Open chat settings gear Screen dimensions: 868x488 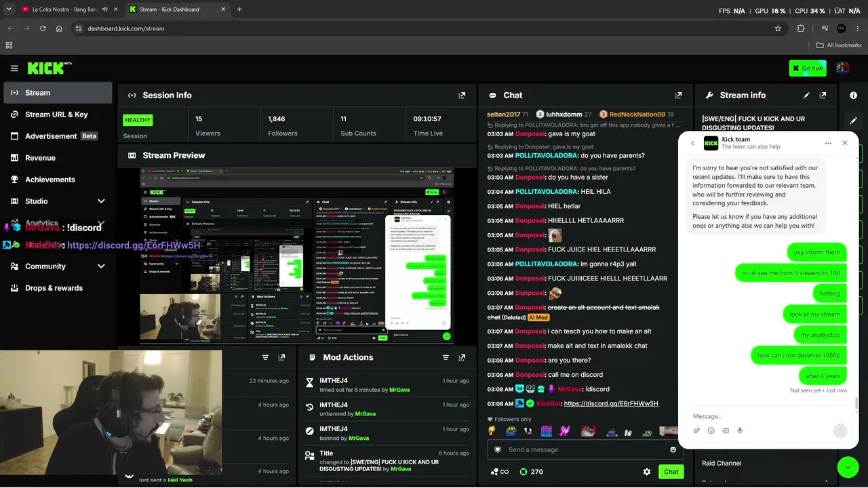(647, 472)
